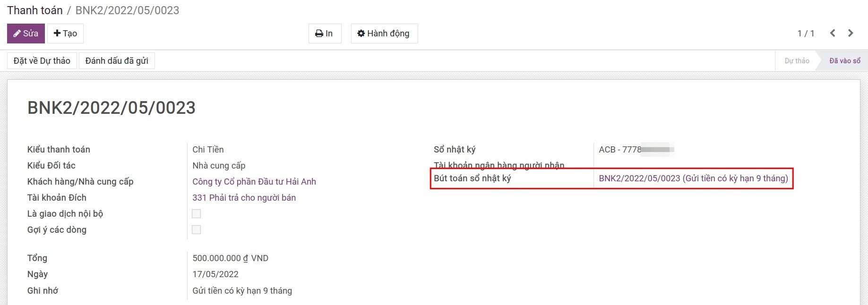The height and width of the screenshot is (305, 868).
Task: Click the 500.000.000 ₫ total amount
Action: point(230,258)
